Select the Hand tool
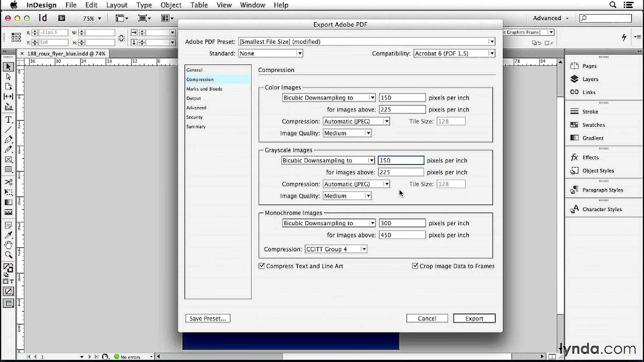This screenshot has width=644, height=362. point(9,245)
